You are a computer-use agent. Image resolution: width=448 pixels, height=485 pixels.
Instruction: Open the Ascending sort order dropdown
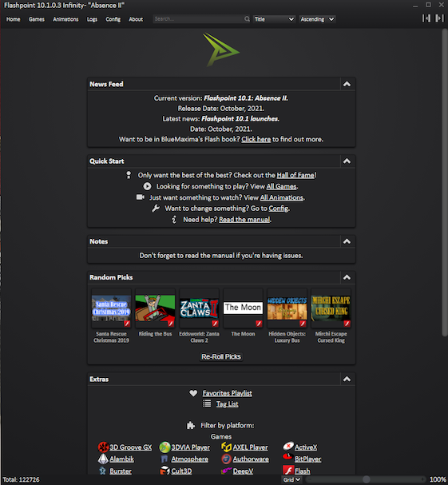pyautogui.click(x=317, y=19)
